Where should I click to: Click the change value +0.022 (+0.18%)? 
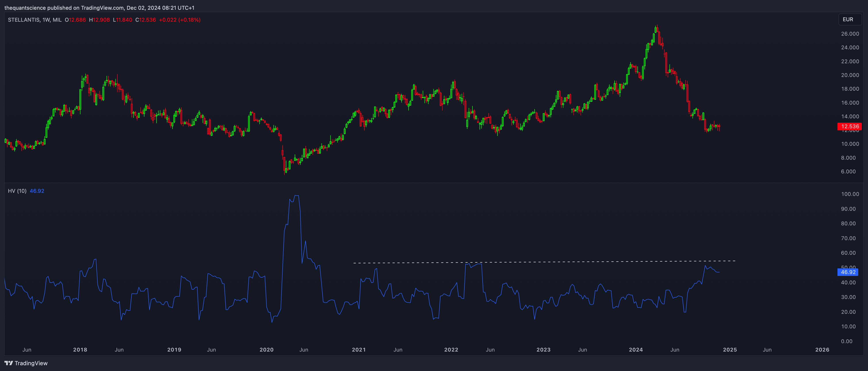[180, 20]
